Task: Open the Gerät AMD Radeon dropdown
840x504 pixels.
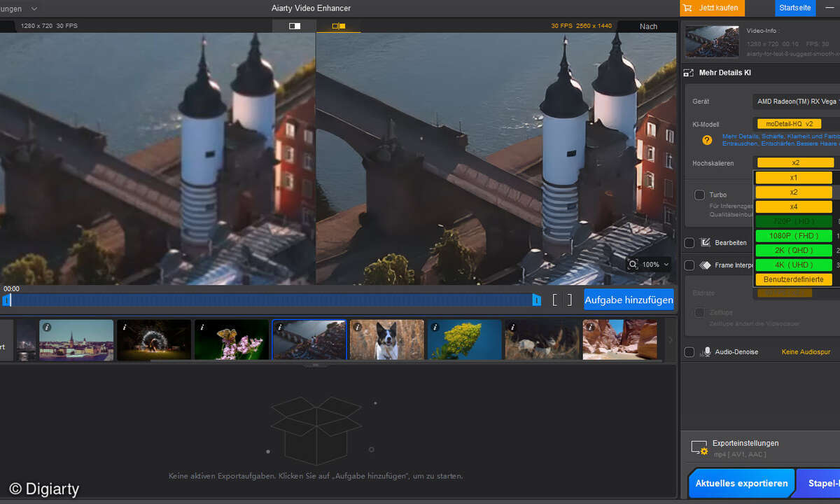Action: (x=797, y=101)
